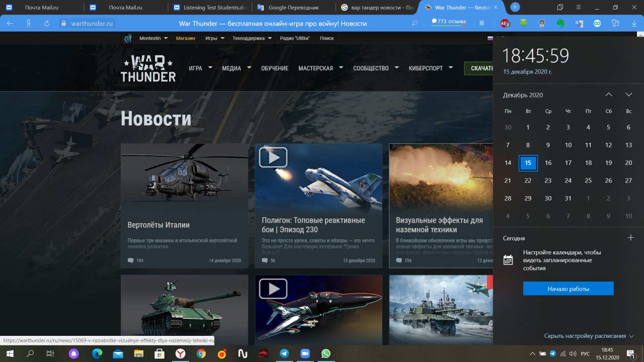Open Alice assistant in the taskbar
644x362 pixels.
click(x=74, y=354)
